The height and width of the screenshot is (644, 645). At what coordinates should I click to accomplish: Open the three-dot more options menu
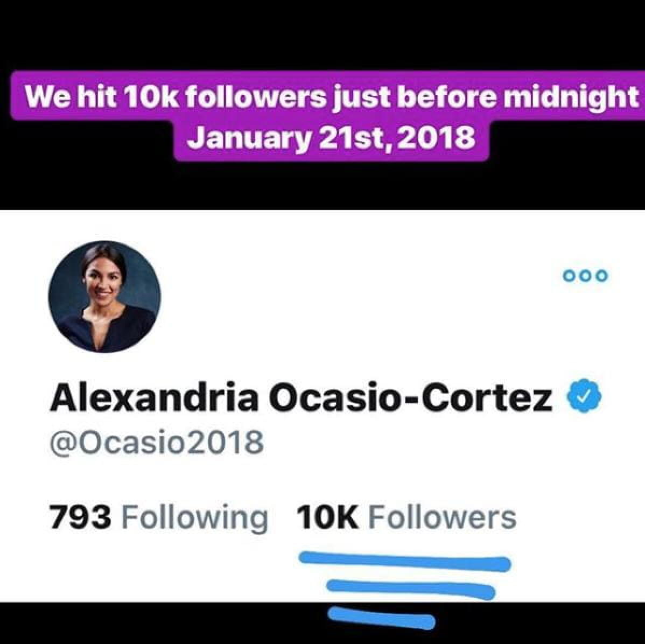click(x=585, y=276)
